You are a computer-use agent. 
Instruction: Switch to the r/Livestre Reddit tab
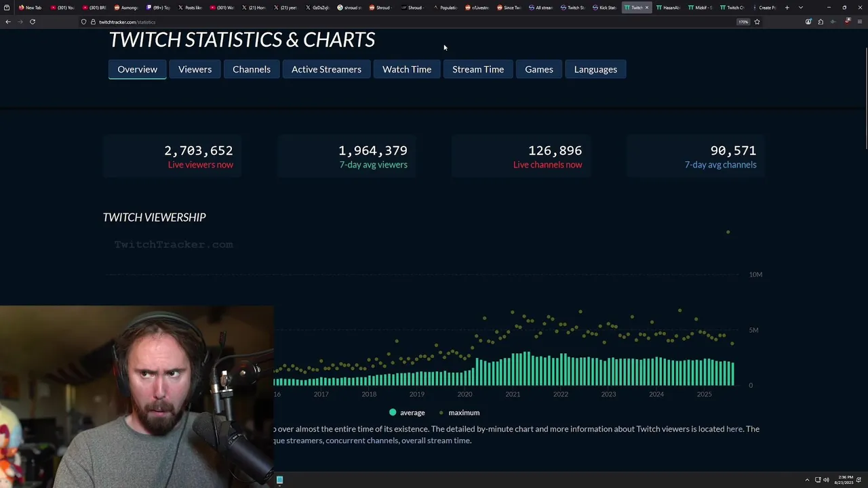(477, 7)
